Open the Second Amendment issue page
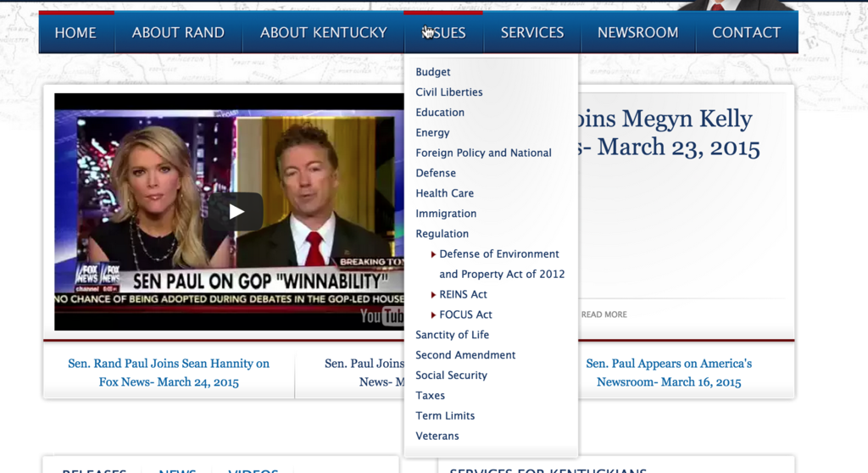The height and width of the screenshot is (473, 868). (x=465, y=355)
